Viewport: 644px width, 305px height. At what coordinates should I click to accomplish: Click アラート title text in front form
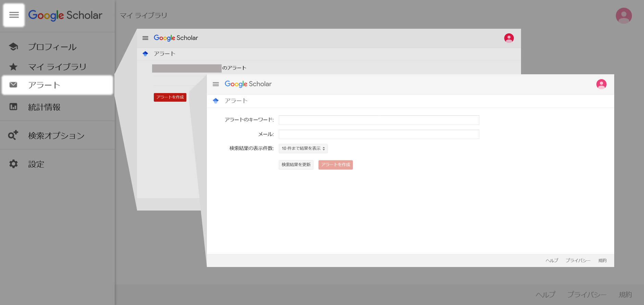236,101
